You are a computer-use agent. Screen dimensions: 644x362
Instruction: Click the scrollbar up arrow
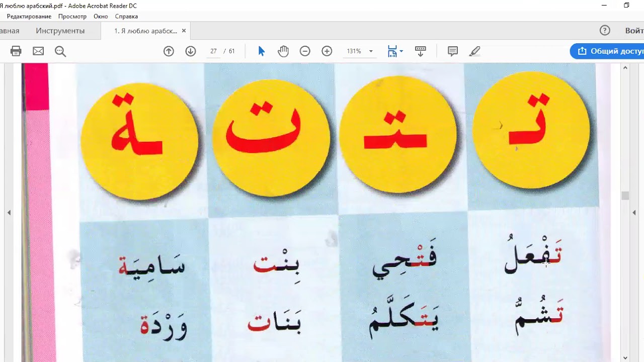[625, 67]
